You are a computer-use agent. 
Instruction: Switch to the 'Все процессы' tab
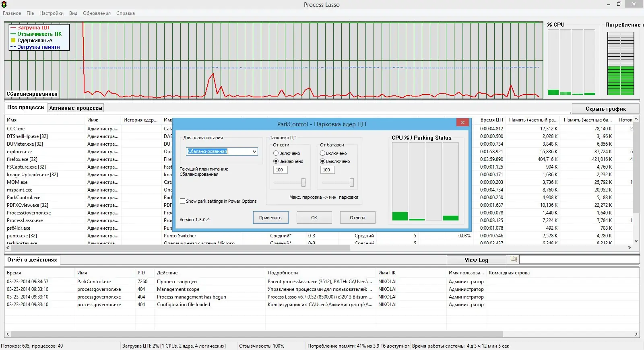point(26,107)
